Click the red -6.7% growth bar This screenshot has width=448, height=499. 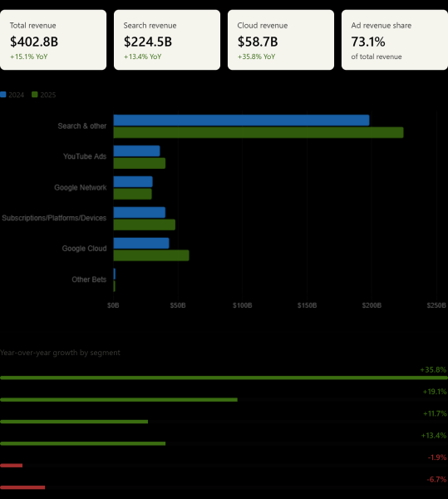(x=22, y=487)
